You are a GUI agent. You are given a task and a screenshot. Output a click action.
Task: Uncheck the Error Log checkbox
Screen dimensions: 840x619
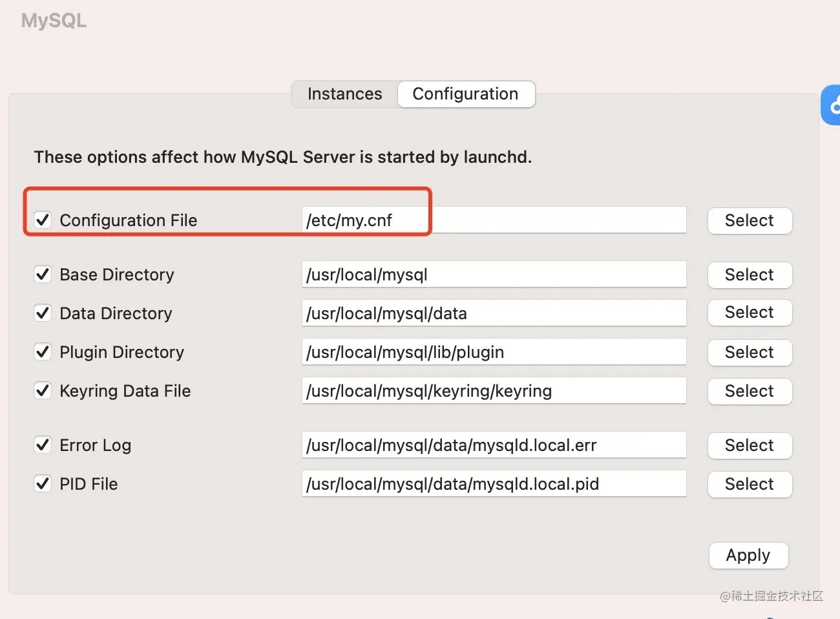43,445
